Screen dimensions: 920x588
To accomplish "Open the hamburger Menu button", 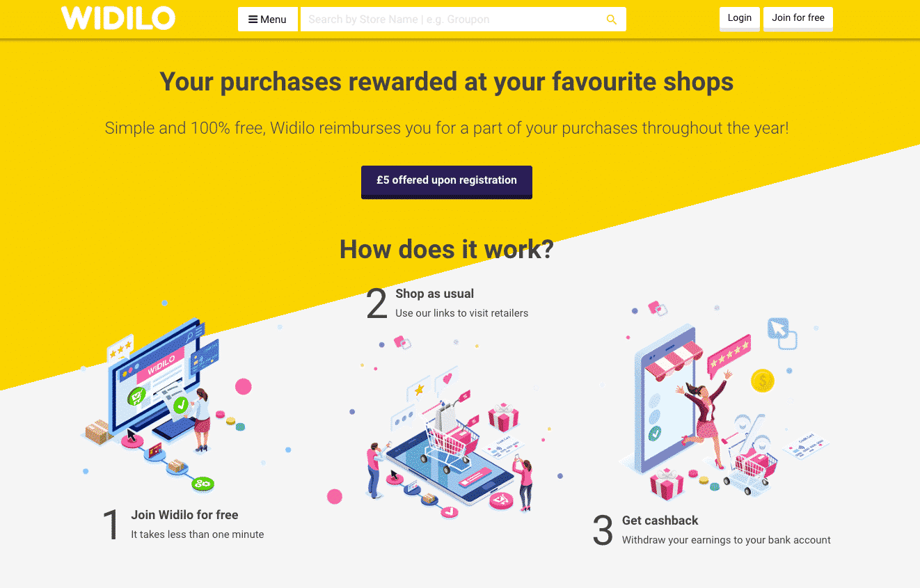I will [268, 19].
